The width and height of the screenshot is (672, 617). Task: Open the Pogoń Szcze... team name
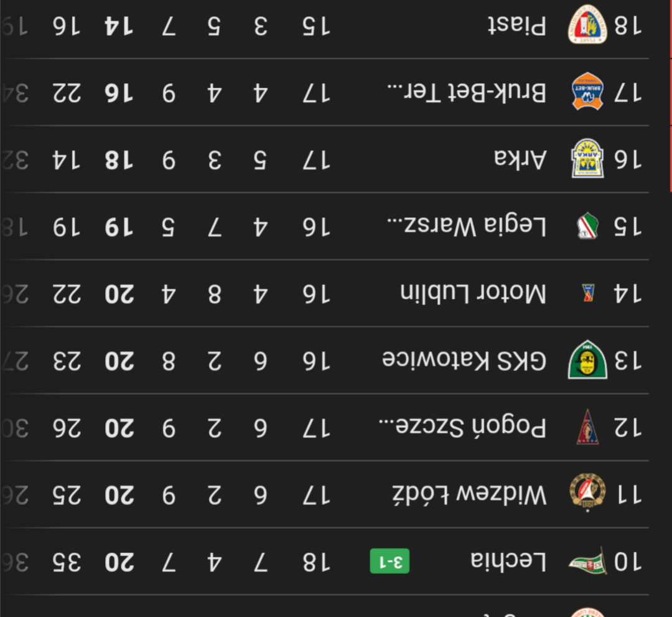coord(463,428)
